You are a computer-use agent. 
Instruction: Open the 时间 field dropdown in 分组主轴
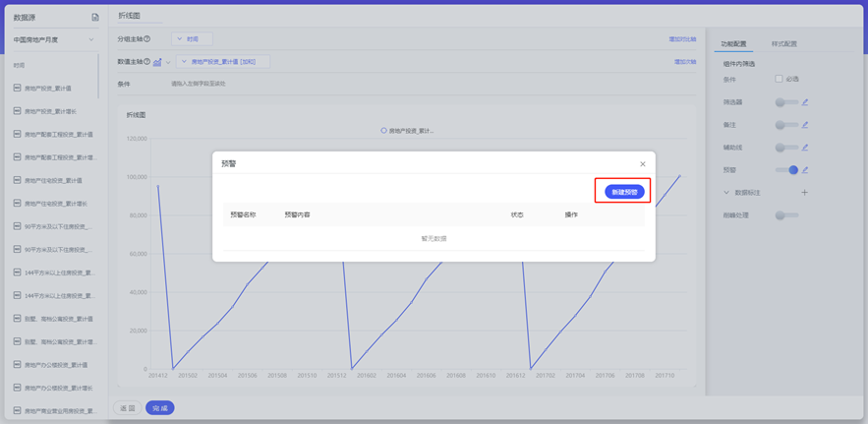(x=191, y=39)
